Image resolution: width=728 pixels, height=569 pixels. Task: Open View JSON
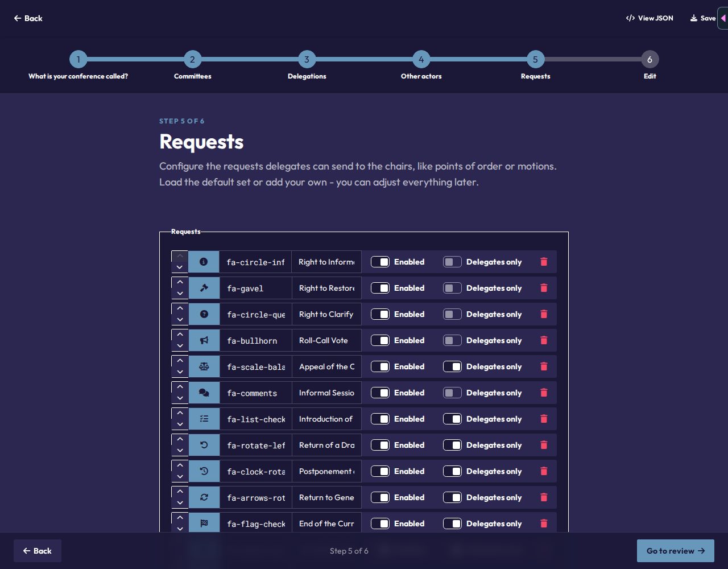(650, 18)
